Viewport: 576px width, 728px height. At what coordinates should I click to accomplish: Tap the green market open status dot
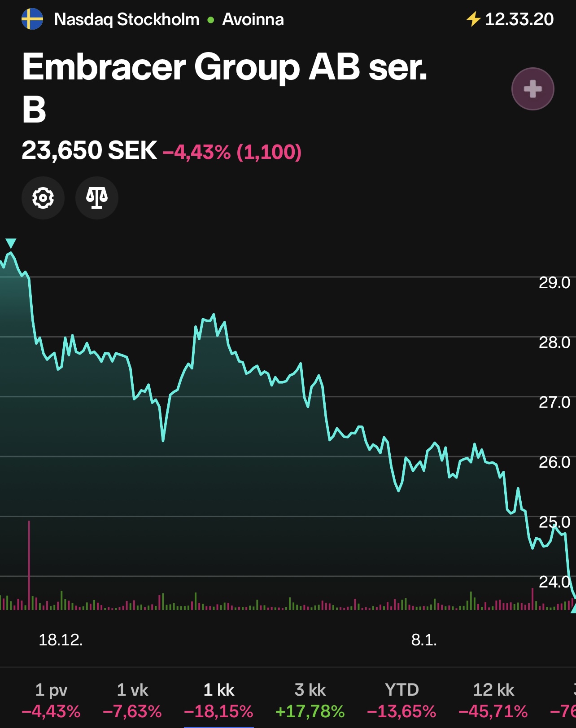point(211,20)
